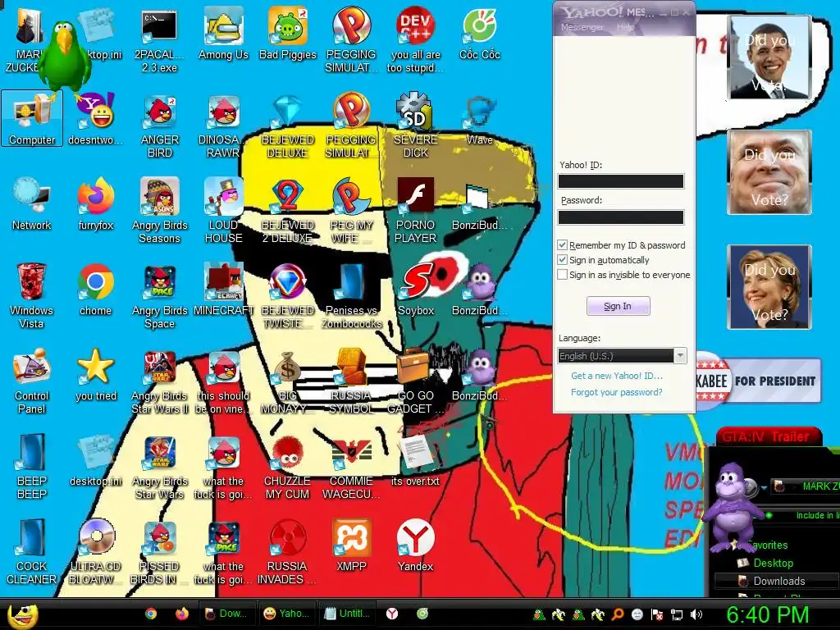The image size is (840, 630).
Task: Click the KABEE FOR PRESIDENT banner
Action: (x=757, y=381)
